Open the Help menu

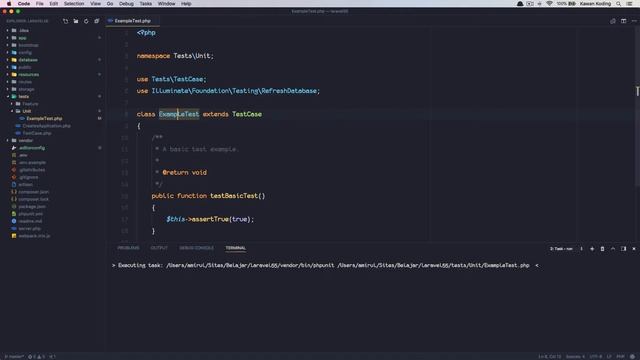coord(186,4)
